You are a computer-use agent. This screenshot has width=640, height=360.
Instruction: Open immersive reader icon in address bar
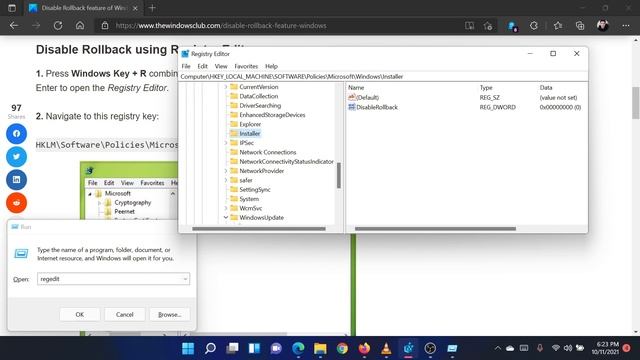[469, 26]
